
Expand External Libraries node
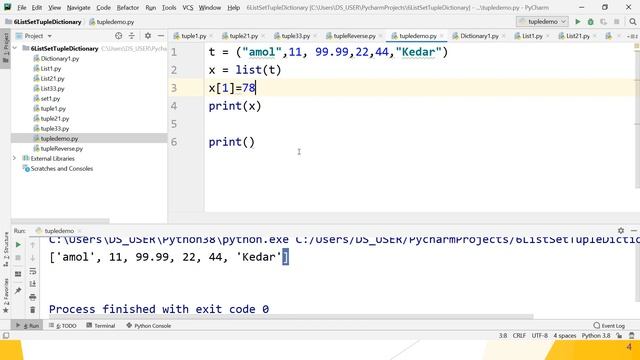[15, 158]
